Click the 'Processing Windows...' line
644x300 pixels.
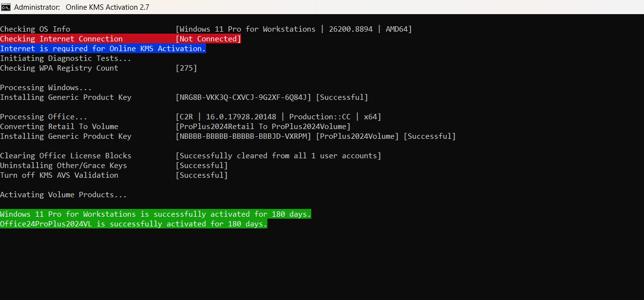coord(46,88)
